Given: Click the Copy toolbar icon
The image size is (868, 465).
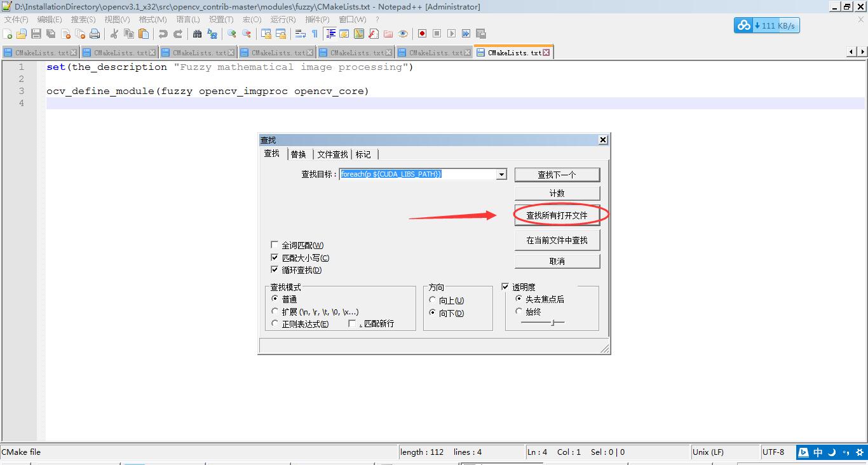Looking at the screenshot, I should (x=128, y=34).
